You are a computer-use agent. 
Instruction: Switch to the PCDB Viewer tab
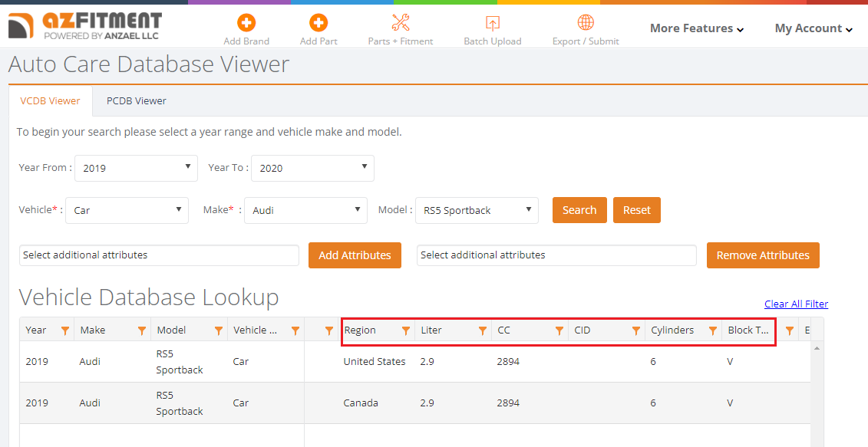point(136,100)
